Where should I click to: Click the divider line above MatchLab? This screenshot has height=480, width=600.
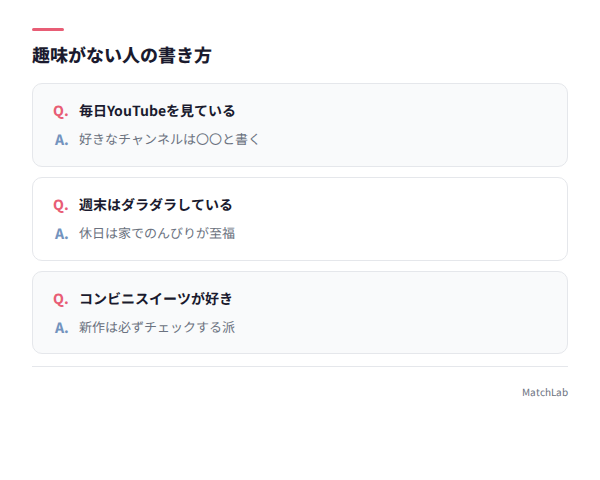(300, 367)
